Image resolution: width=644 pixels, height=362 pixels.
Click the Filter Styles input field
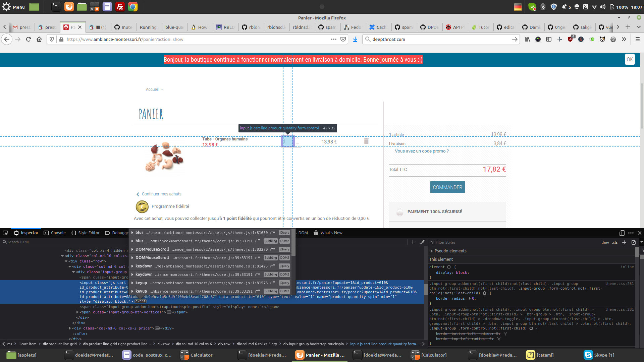513,242
